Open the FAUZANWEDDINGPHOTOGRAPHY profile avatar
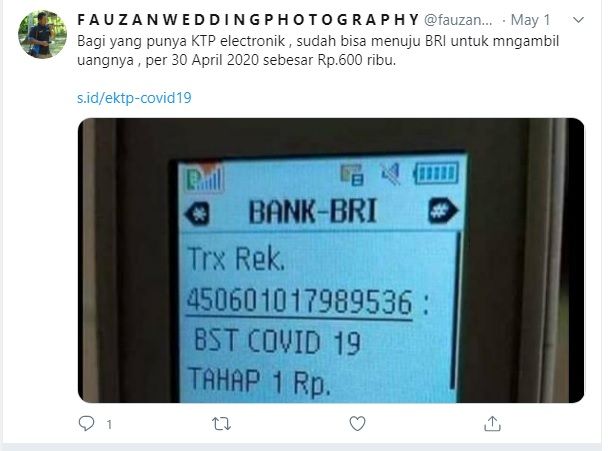The image size is (609, 451). [x=42, y=34]
